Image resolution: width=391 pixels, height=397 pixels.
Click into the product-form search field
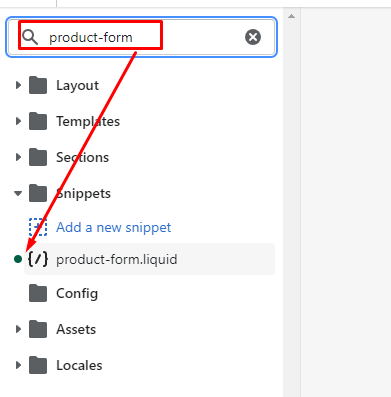pos(142,37)
